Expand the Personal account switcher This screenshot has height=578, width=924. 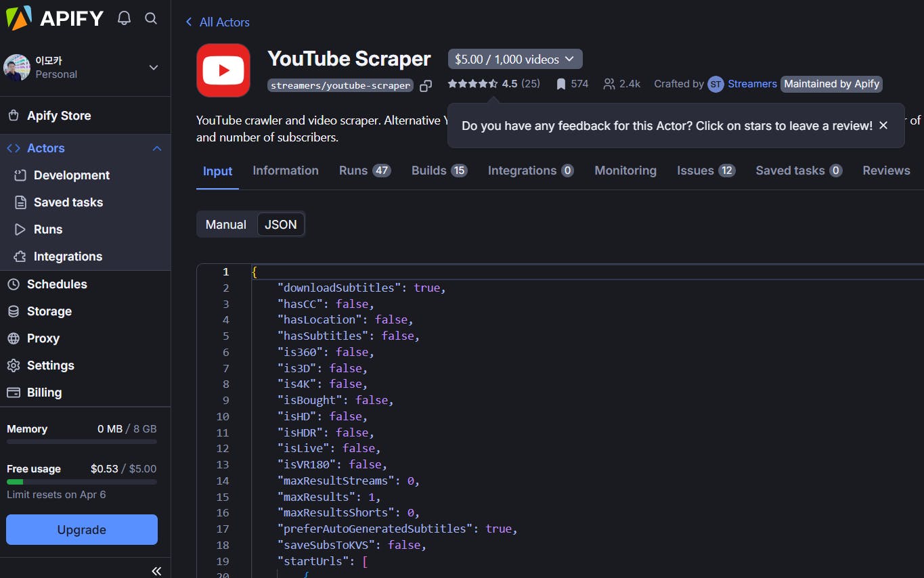[x=154, y=67]
